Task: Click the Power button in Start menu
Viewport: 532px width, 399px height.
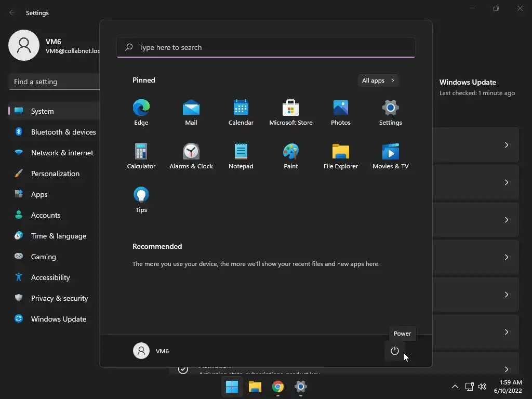Action: click(x=395, y=351)
